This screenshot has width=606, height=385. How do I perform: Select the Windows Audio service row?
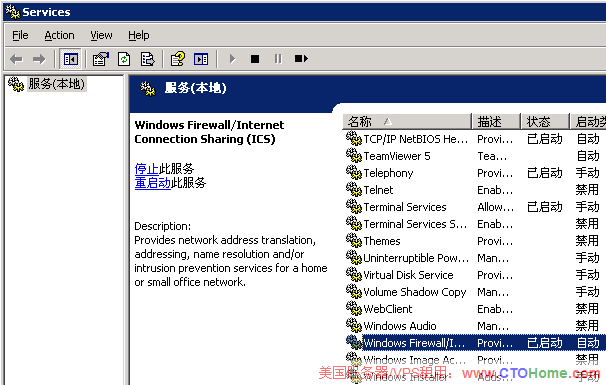coord(475,326)
